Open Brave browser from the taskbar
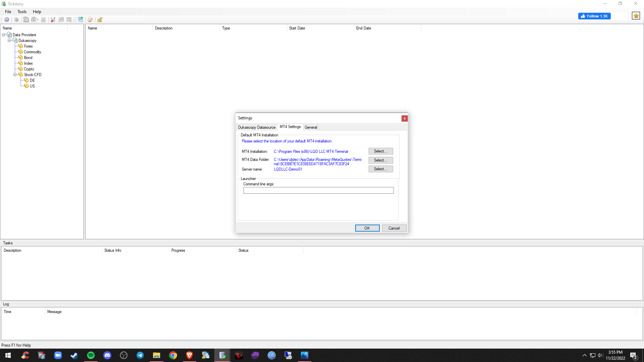 [x=190, y=355]
